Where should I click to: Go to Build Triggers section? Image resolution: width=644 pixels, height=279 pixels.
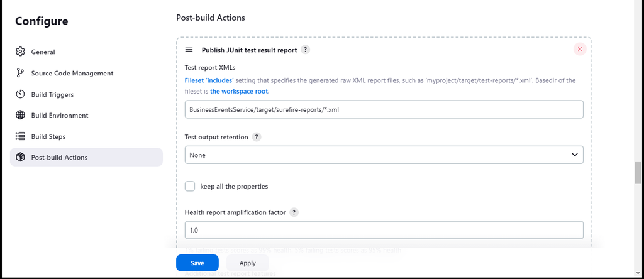52,94
